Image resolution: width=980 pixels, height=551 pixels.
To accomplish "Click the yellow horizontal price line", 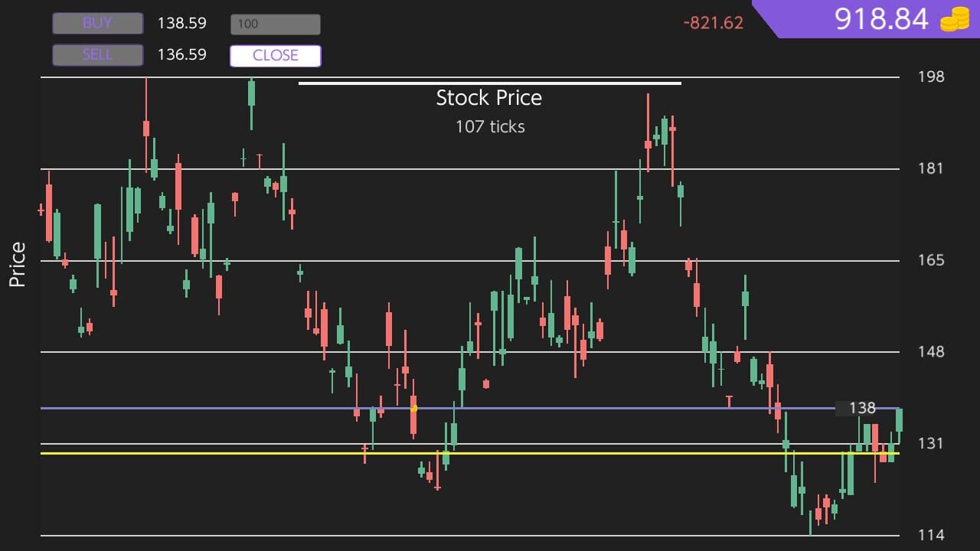I will coord(470,453).
